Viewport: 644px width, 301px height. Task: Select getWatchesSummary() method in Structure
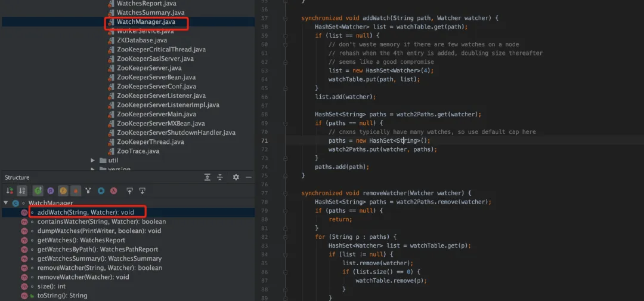(x=100, y=259)
